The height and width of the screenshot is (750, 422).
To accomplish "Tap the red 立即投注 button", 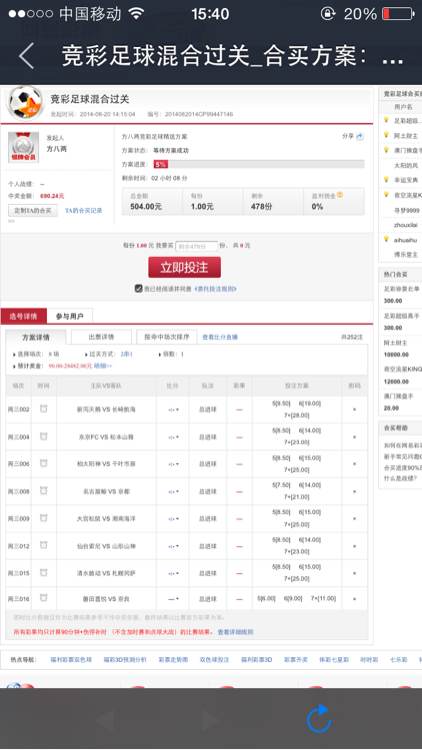I will tap(184, 267).
